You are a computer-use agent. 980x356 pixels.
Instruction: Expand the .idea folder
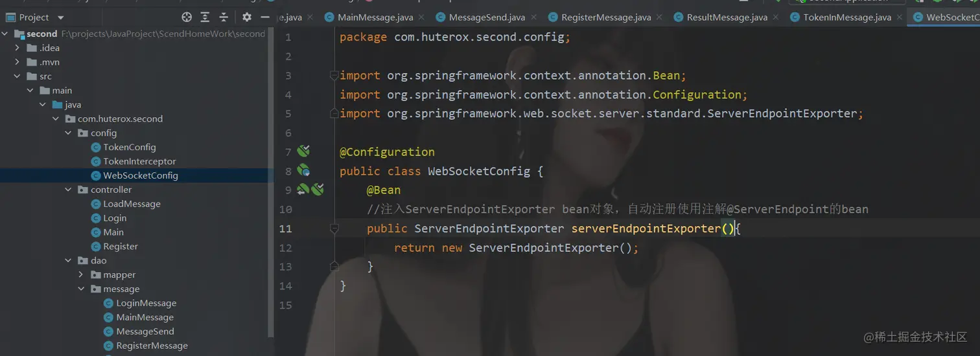coord(17,48)
